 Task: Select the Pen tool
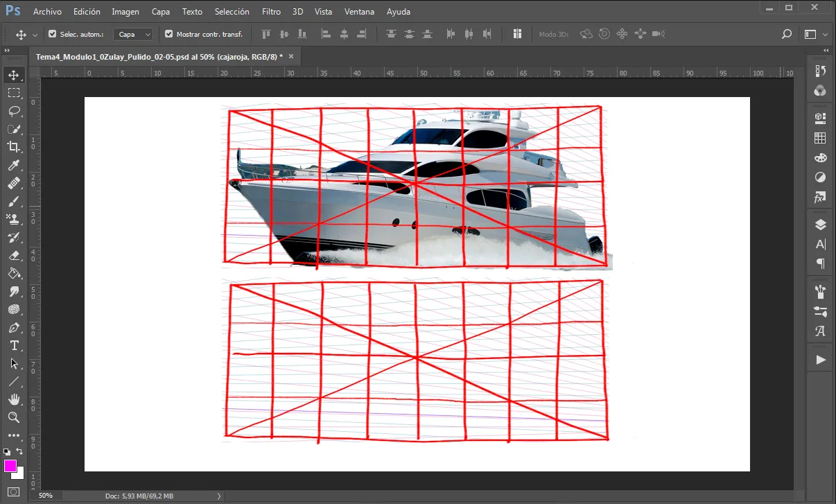14,327
